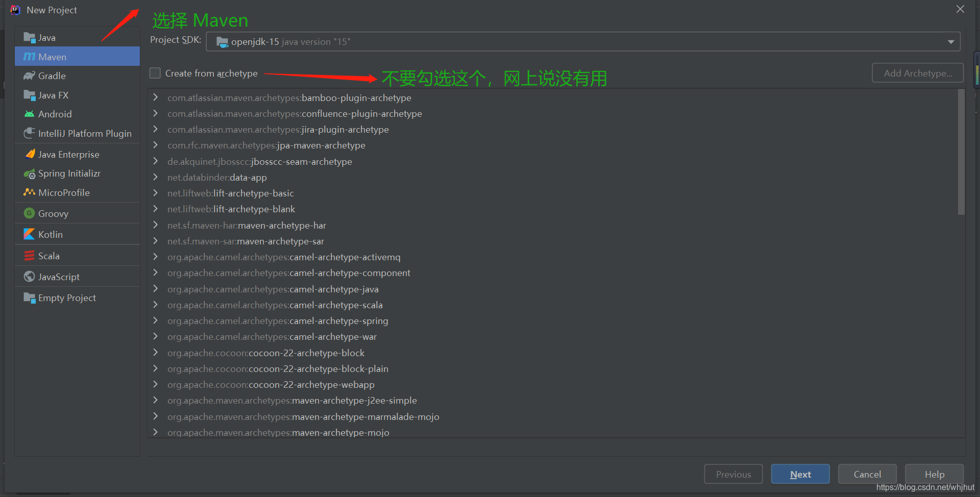Click the Empty Project folder icon
Viewport: 980px width, 497px height.
pyautogui.click(x=29, y=298)
